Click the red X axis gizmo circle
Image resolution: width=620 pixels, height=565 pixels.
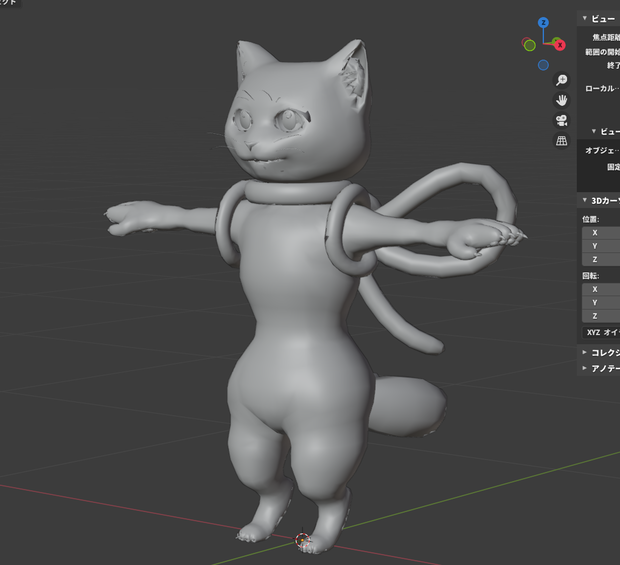[560, 45]
